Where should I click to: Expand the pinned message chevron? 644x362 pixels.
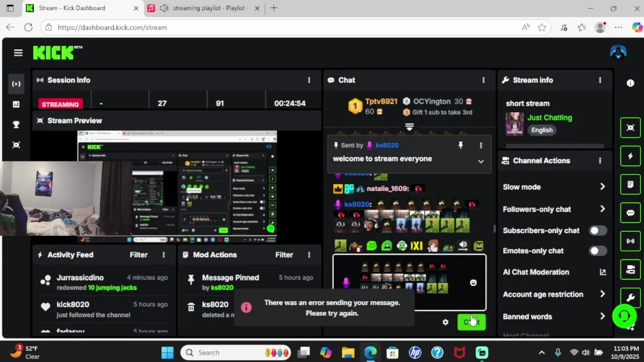click(x=480, y=161)
